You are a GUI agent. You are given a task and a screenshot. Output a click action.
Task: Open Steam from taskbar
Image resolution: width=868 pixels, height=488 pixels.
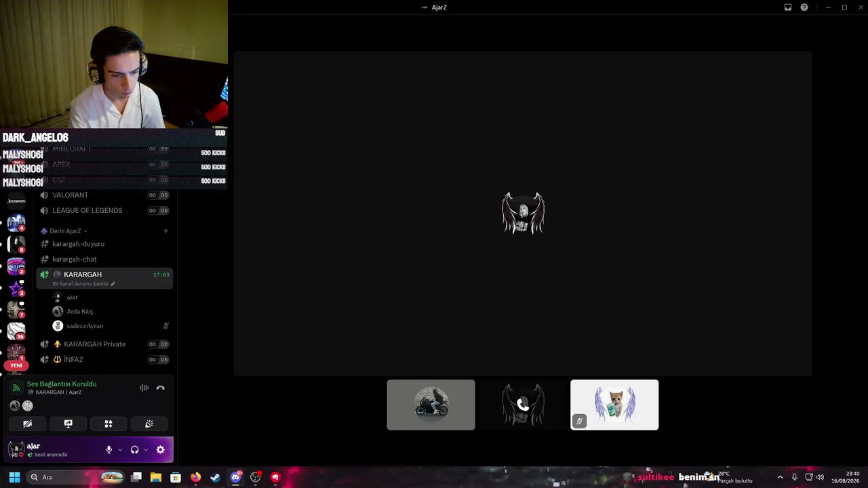[x=216, y=477]
